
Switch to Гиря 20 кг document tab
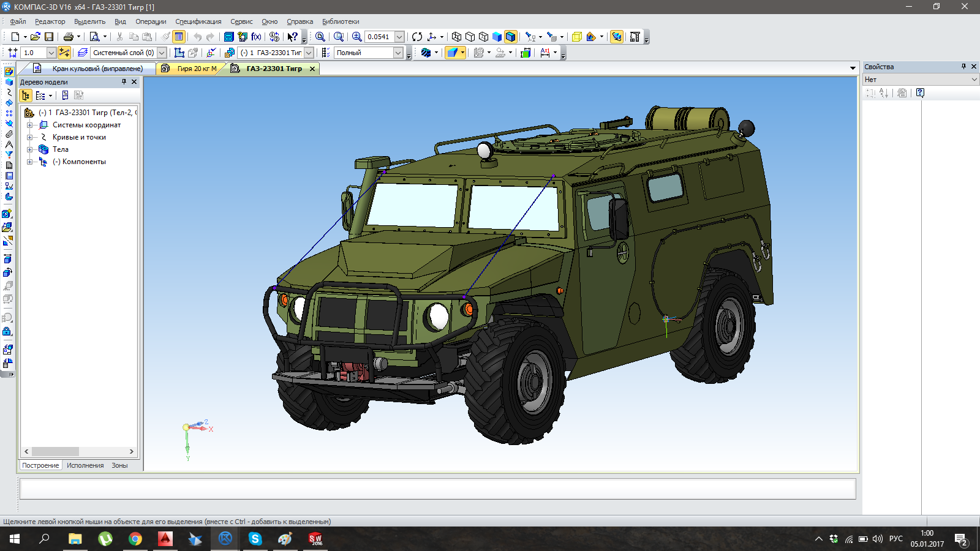point(190,69)
